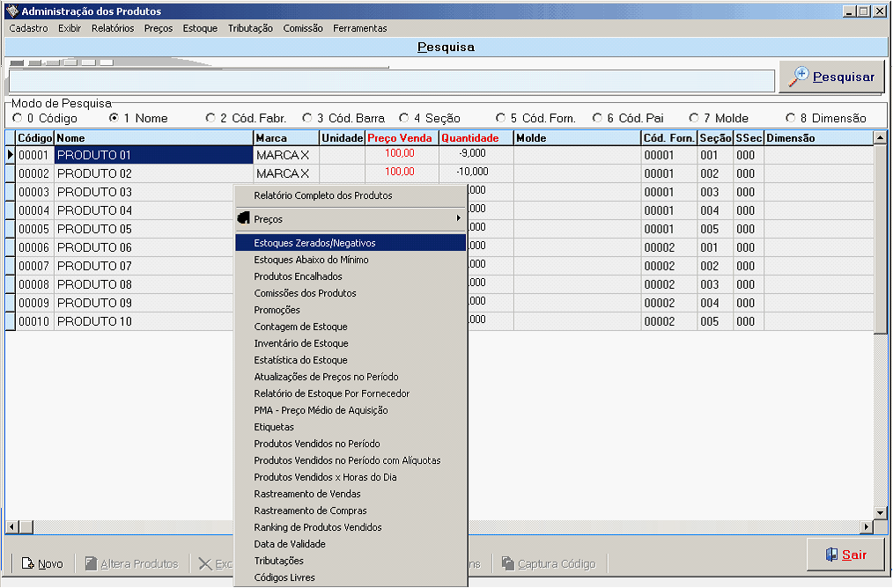Open the Tributação menu
The width and height of the screenshot is (893, 588).
250,28
